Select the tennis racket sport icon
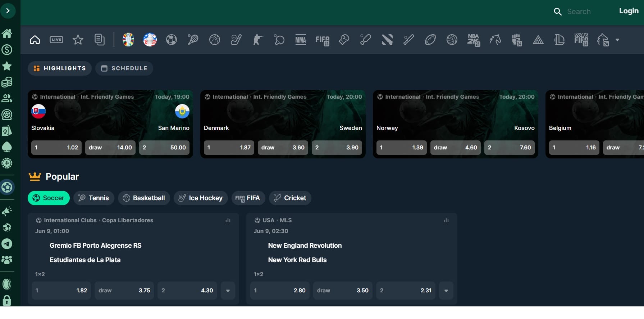 [193, 40]
